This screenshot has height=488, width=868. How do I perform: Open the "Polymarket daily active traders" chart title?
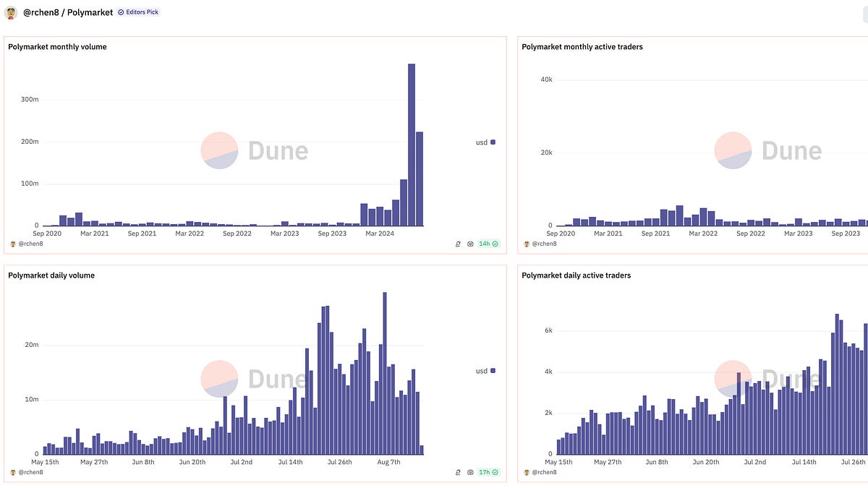(576, 275)
